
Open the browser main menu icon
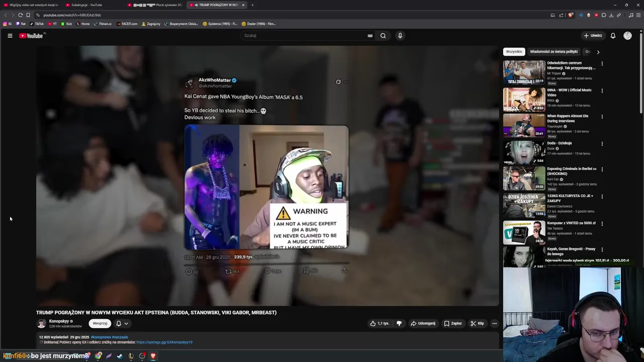tap(638, 15)
